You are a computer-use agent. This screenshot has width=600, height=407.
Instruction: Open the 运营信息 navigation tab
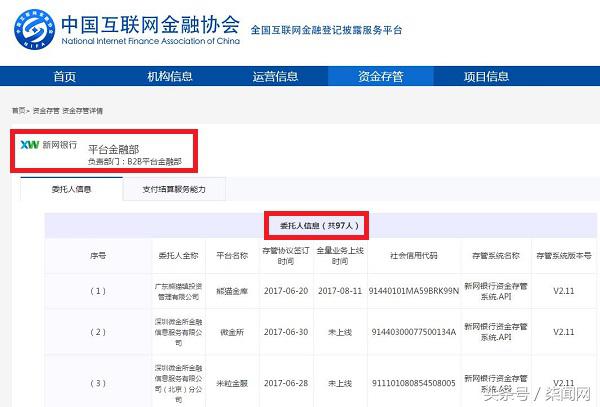tap(275, 76)
